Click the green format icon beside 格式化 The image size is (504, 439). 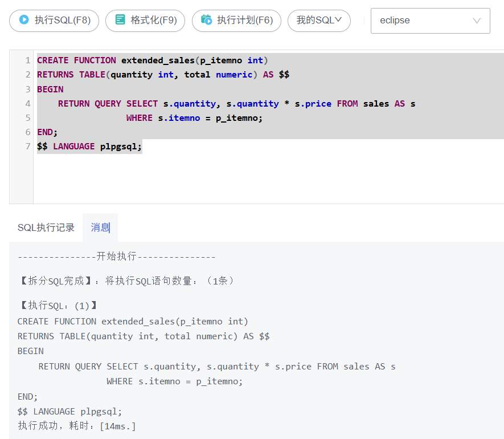120,20
